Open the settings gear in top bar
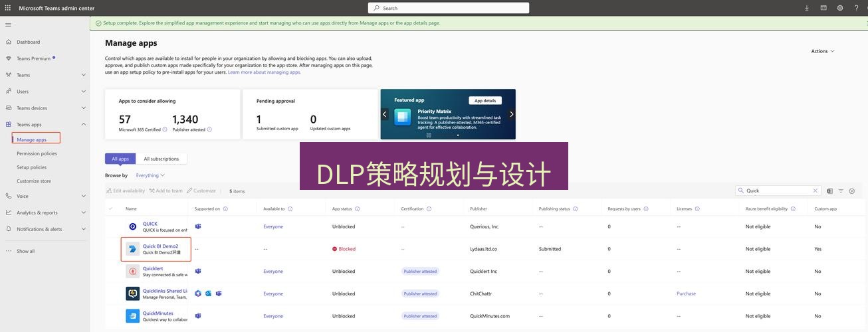The width and height of the screenshot is (868, 332). tap(840, 8)
